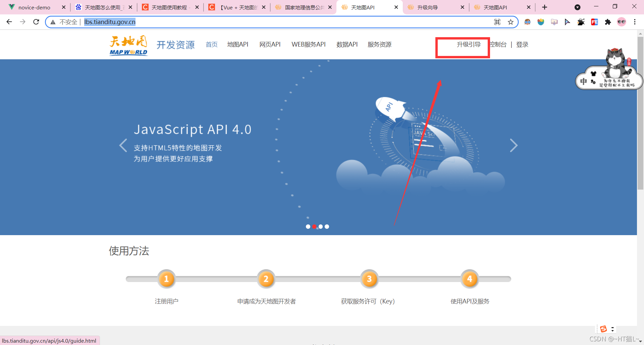Click 注册用户 step label

(x=166, y=301)
